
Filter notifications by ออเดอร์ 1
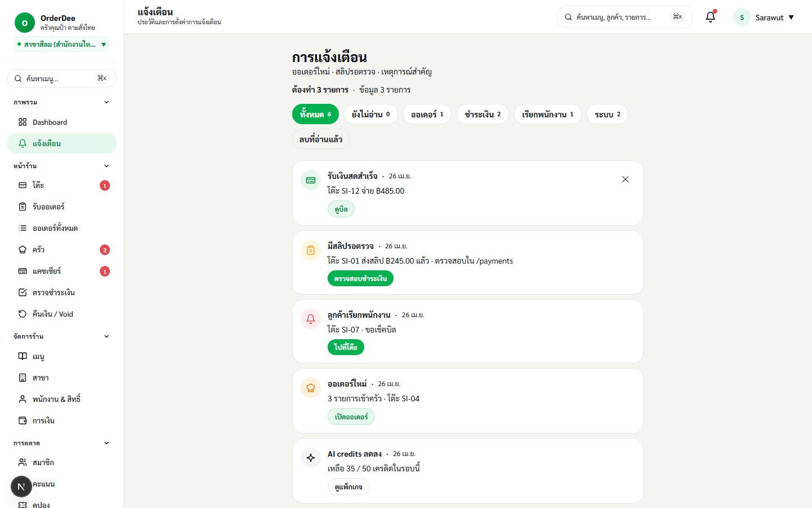click(427, 114)
